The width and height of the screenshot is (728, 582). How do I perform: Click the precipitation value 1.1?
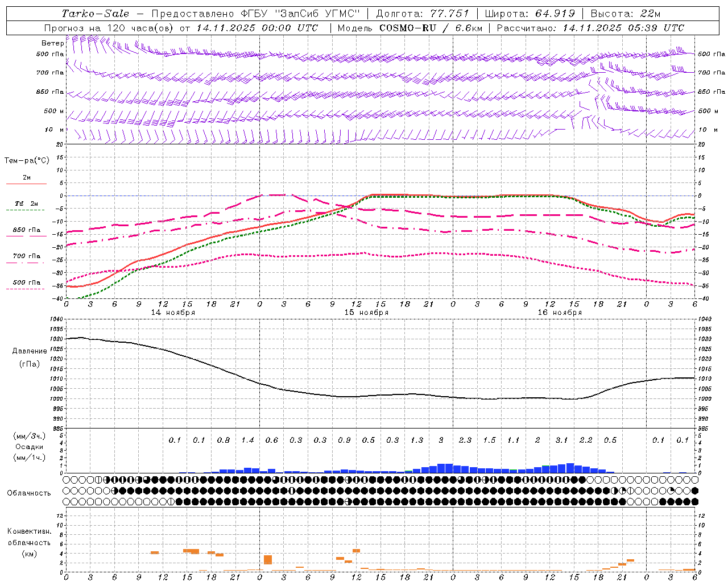[x=514, y=440]
